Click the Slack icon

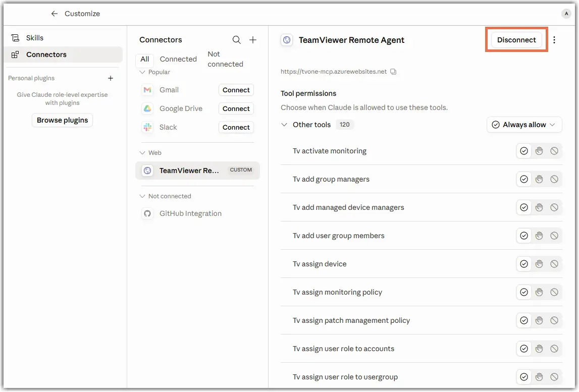click(147, 127)
